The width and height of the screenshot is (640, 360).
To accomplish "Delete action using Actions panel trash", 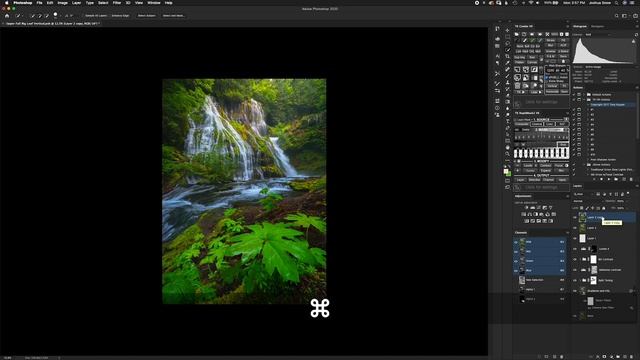I will coord(631,179).
